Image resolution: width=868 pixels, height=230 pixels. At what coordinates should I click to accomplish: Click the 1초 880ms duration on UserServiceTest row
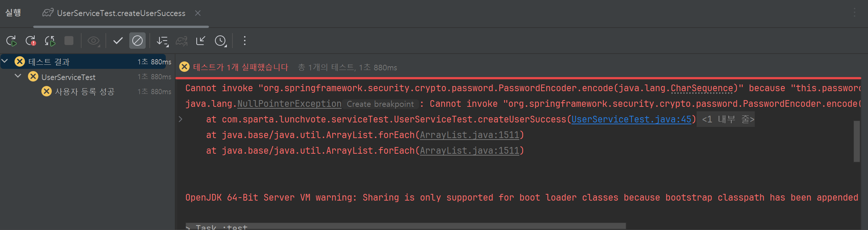pyautogui.click(x=154, y=77)
